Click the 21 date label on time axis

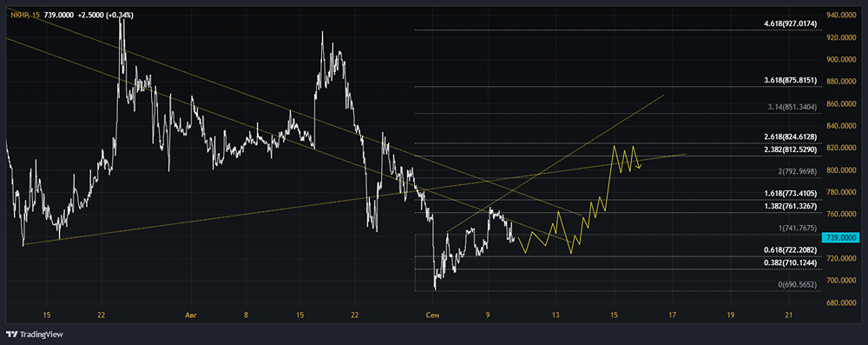tap(789, 315)
